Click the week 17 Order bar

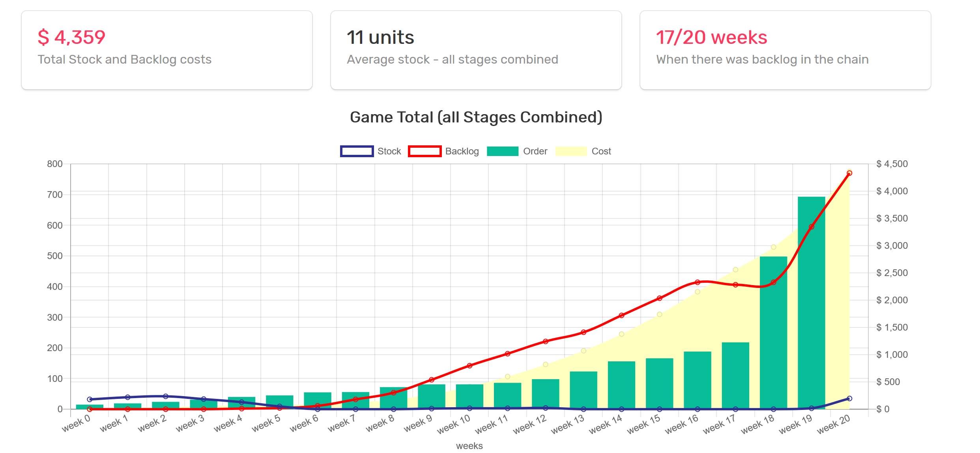click(735, 375)
